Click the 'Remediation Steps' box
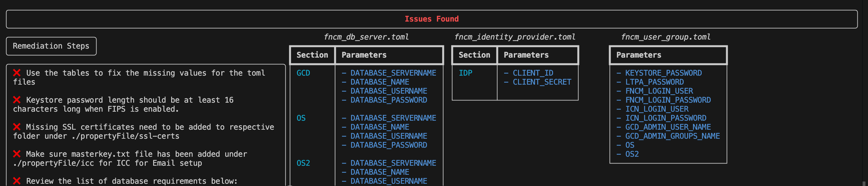868x186 pixels. pyautogui.click(x=51, y=46)
